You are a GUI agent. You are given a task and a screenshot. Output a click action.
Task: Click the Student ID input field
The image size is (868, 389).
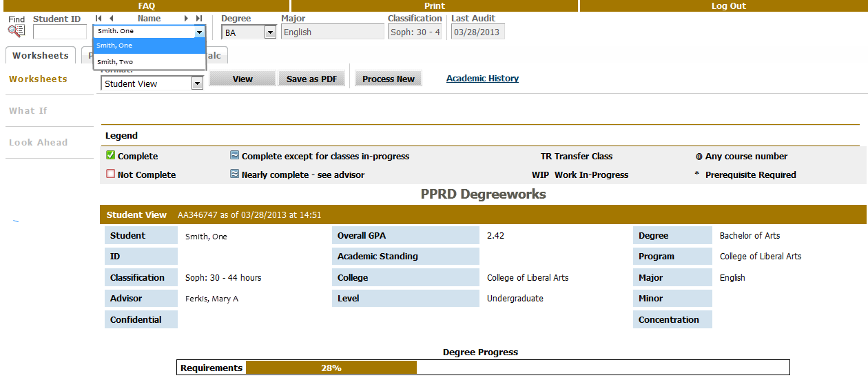(x=60, y=32)
